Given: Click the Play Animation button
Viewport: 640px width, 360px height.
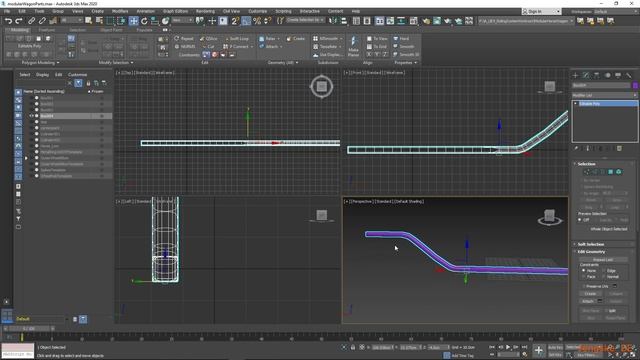Looking at the screenshot, I should click(x=508, y=347).
